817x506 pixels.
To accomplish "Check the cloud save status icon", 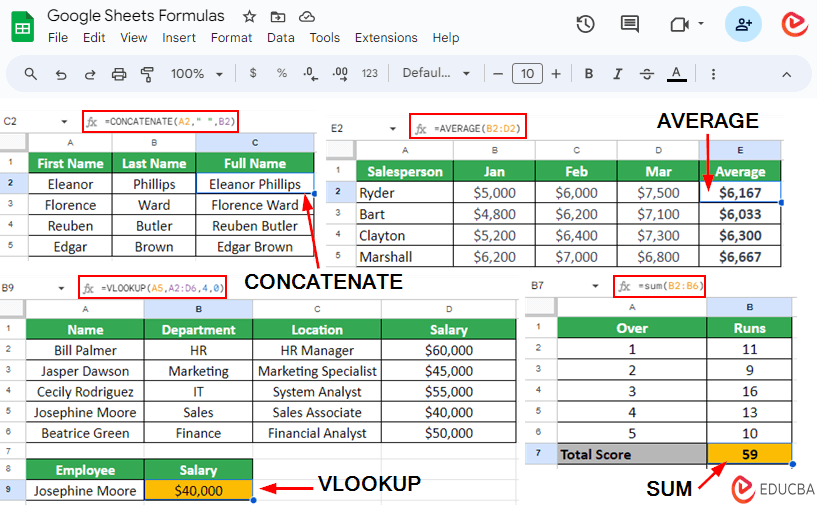I will [306, 17].
